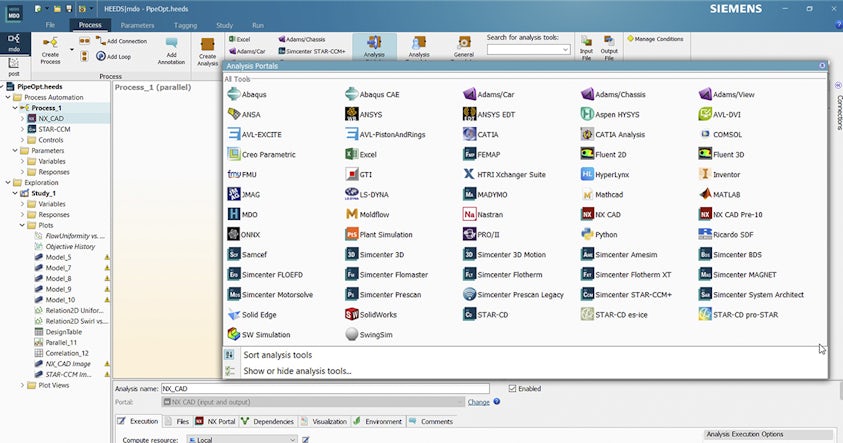Click the Create Process button

coord(51,50)
